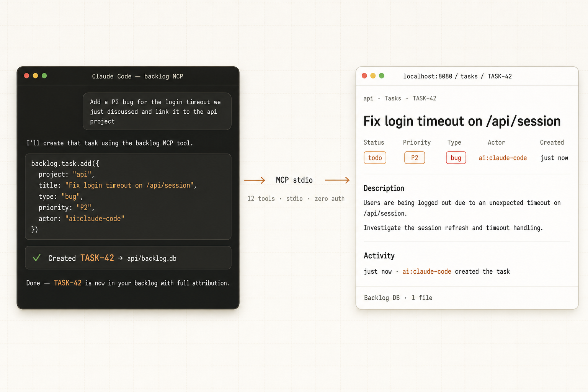588x392 pixels.
Task: Click the 'backlog.task.add({' code line
Action: pos(65,163)
